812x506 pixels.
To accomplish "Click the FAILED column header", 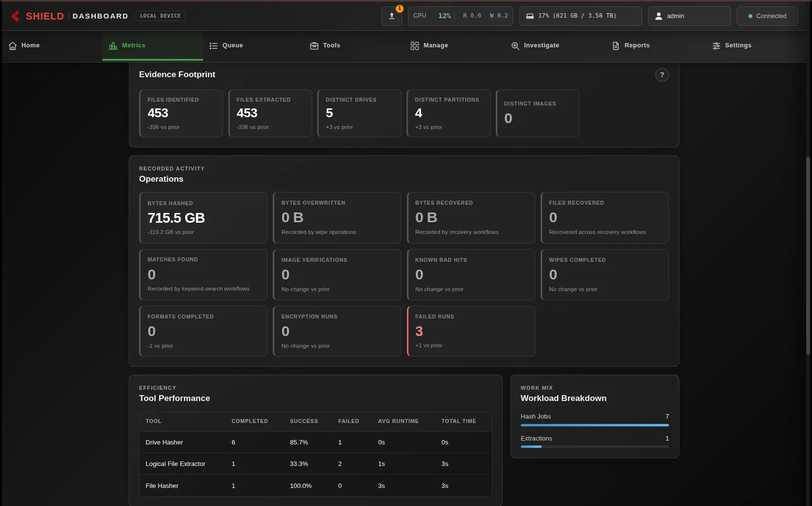I will pyautogui.click(x=348, y=421).
